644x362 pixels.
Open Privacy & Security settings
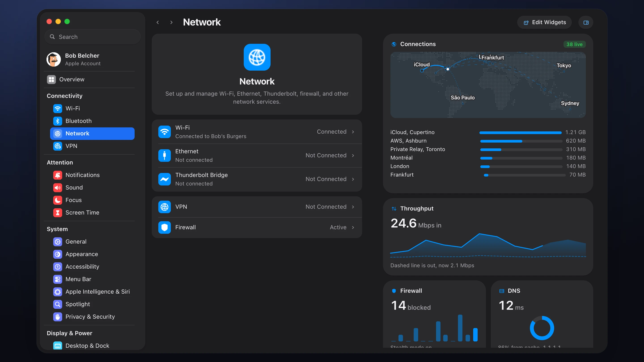click(92, 317)
